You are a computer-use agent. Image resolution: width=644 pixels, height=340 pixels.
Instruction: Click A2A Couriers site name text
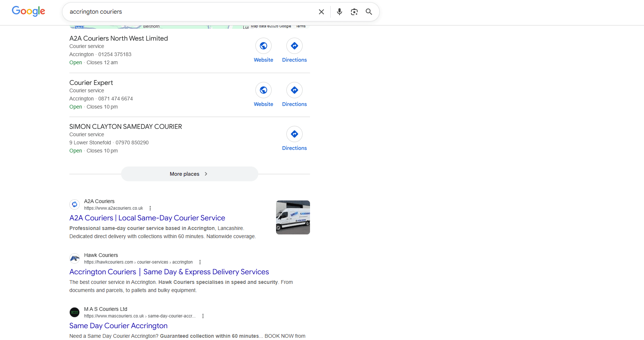tap(99, 201)
